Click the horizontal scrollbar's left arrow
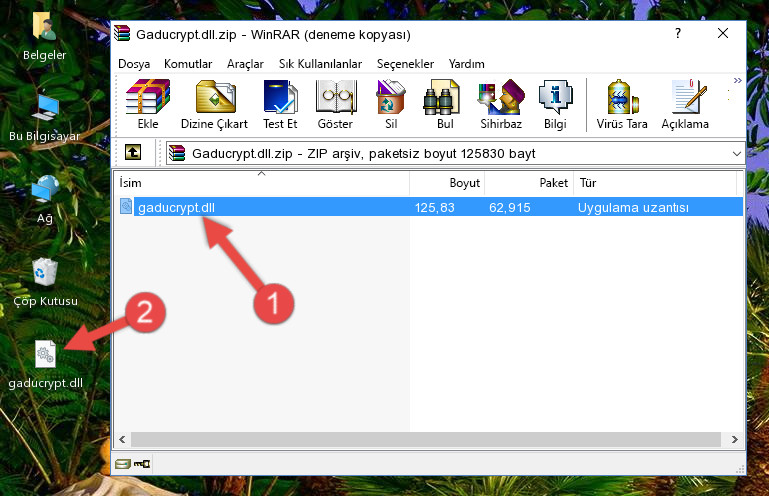The height and width of the screenshot is (496, 769). [x=123, y=439]
